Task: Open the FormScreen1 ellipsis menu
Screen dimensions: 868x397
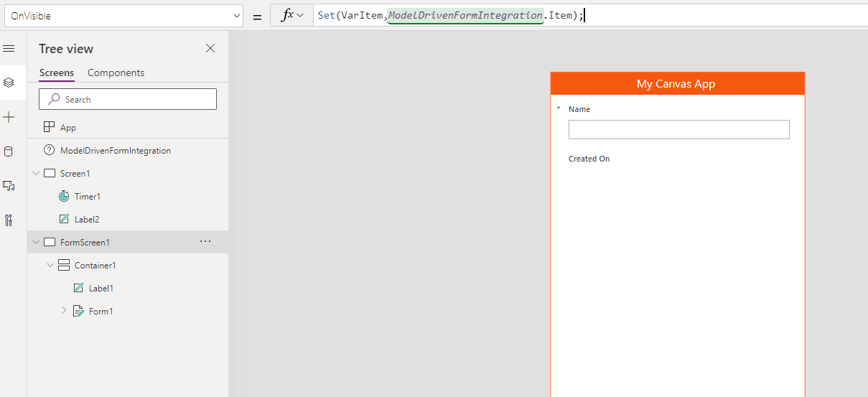Action: pyautogui.click(x=205, y=242)
